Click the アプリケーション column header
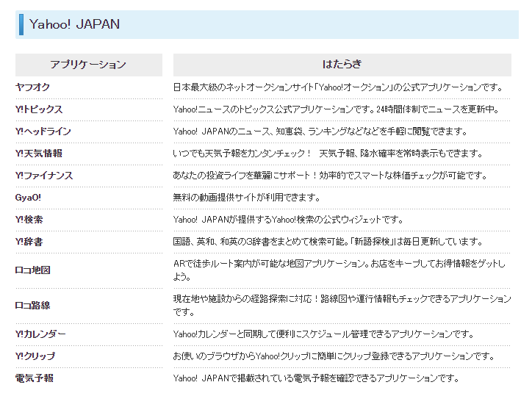This screenshot has width=532, height=396. [x=88, y=65]
